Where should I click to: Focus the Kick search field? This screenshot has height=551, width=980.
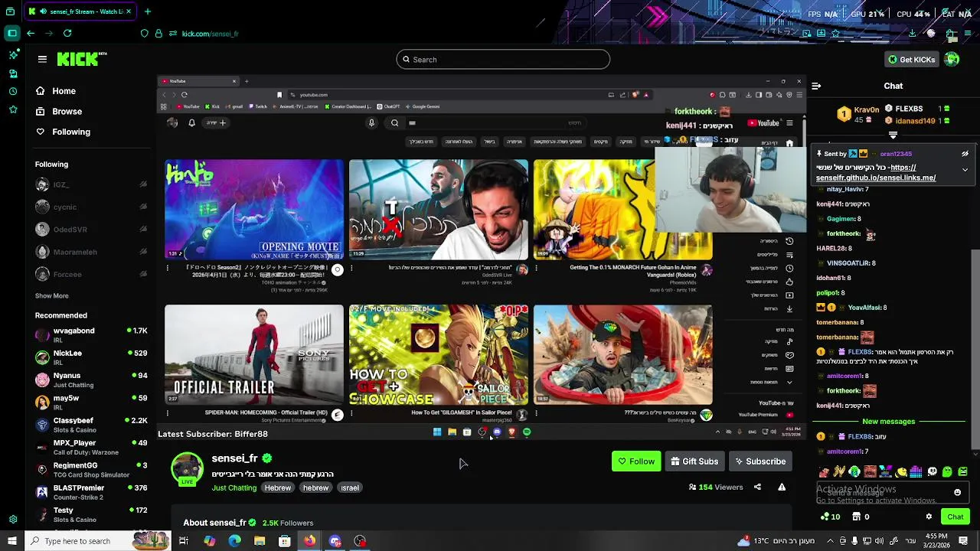pyautogui.click(x=503, y=60)
